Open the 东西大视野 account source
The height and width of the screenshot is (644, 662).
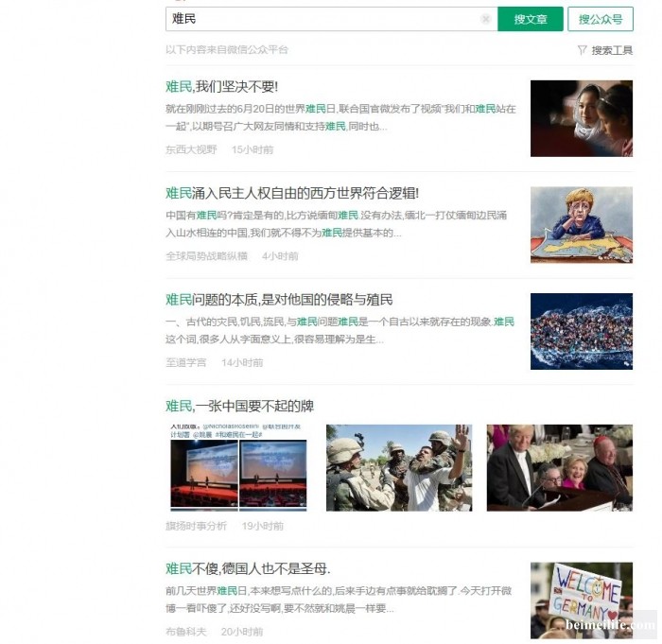(191, 149)
